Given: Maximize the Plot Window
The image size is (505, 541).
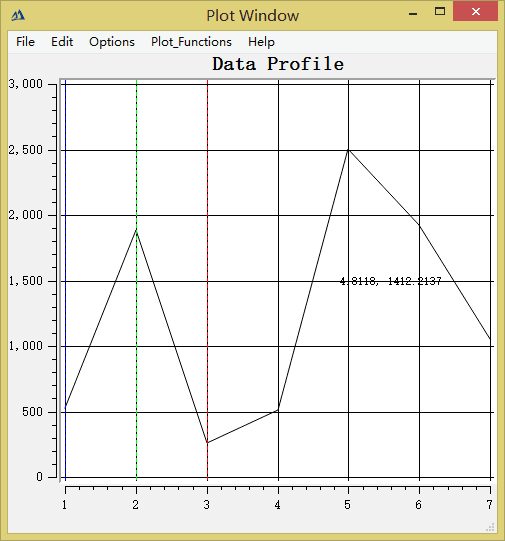Looking at the screenshot, I should (440, 12).
